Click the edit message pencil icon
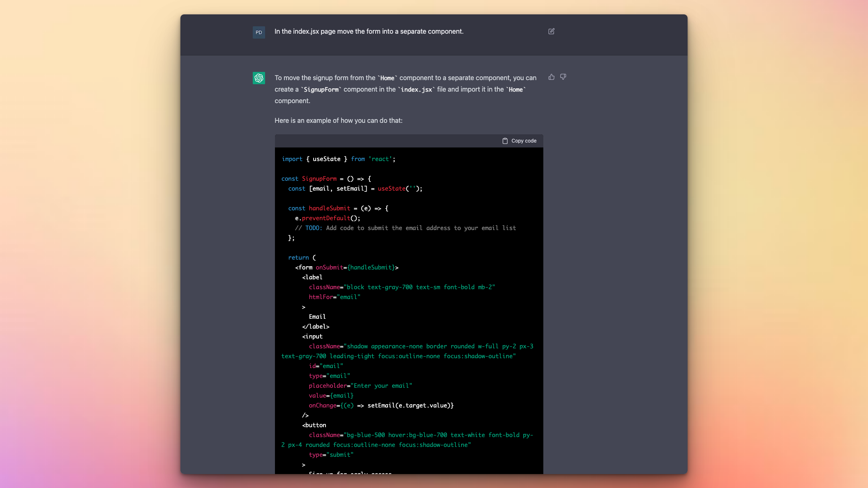 pyautogui.click(x=551, y=31)
